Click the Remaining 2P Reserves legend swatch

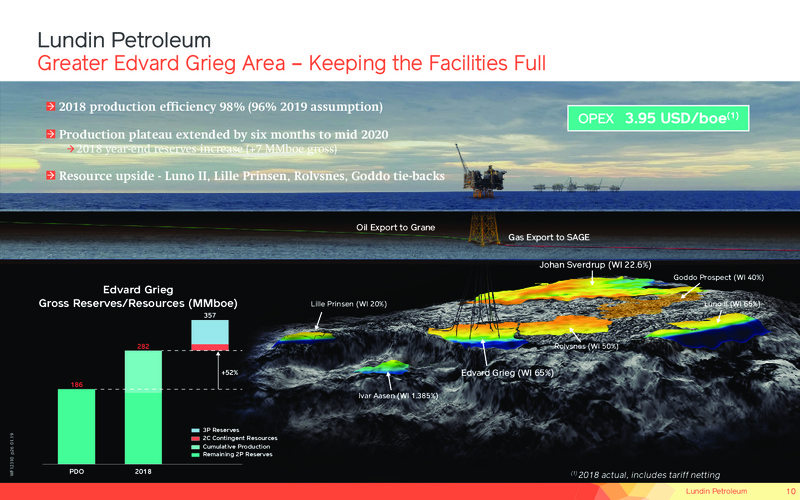click(x=195, y=455)
